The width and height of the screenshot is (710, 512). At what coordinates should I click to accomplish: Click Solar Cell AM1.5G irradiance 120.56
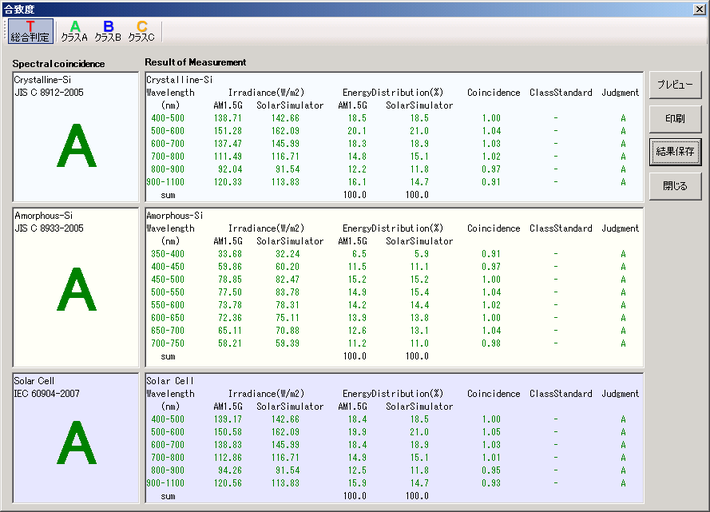[228, 483]
